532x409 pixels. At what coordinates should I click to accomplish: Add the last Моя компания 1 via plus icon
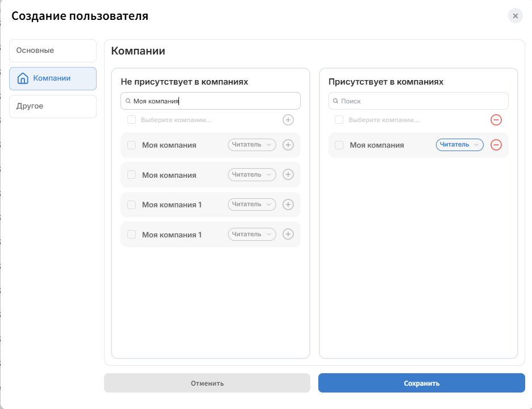point(288,234)
